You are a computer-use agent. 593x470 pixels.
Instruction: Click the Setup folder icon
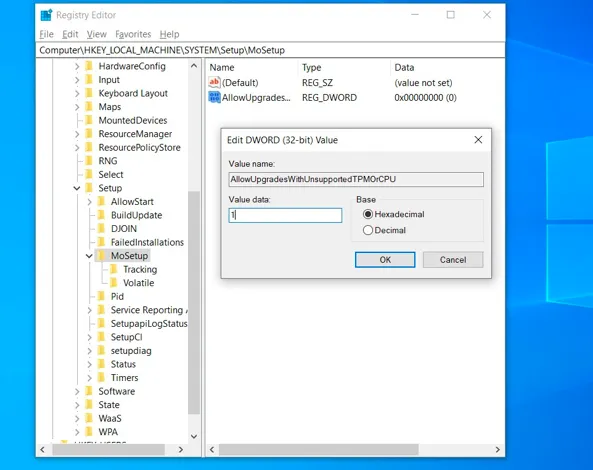click(x=89, y=188)
